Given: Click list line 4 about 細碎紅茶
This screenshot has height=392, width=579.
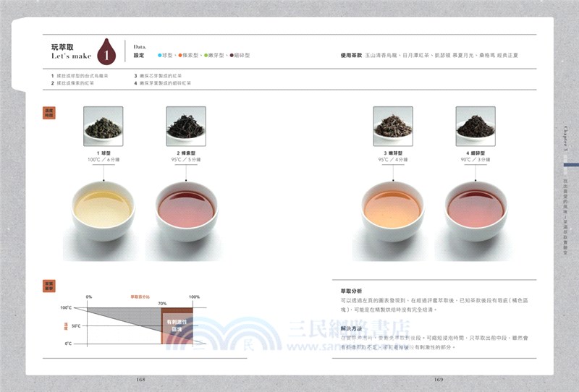Looking at the screenshot, I should pyautogui.click(x=162, y=83).
